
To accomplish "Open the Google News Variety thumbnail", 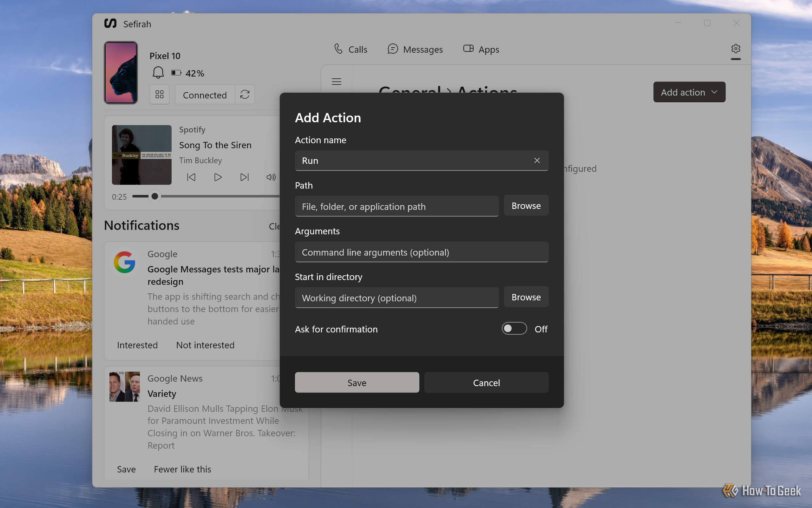I will pyautogui.click(x=124, y=387).
